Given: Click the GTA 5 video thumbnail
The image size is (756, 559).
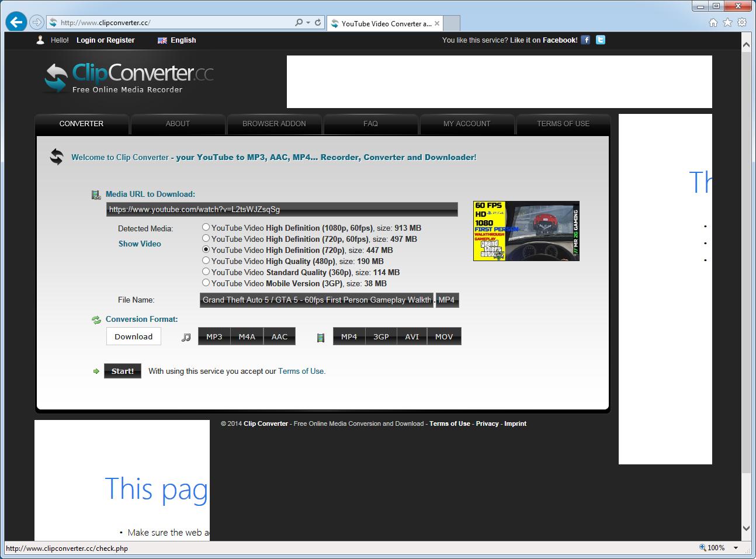Looking at the screenshot, I should (526, 231).
